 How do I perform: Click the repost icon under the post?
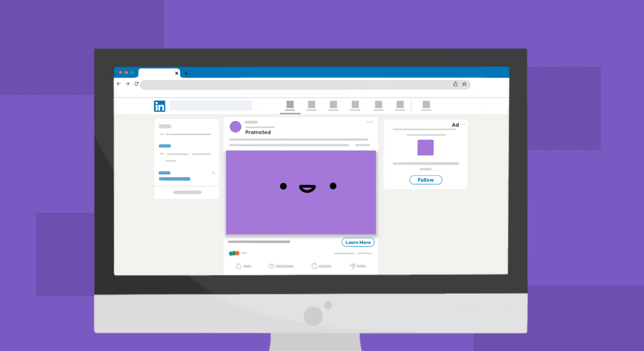[314, 266]
